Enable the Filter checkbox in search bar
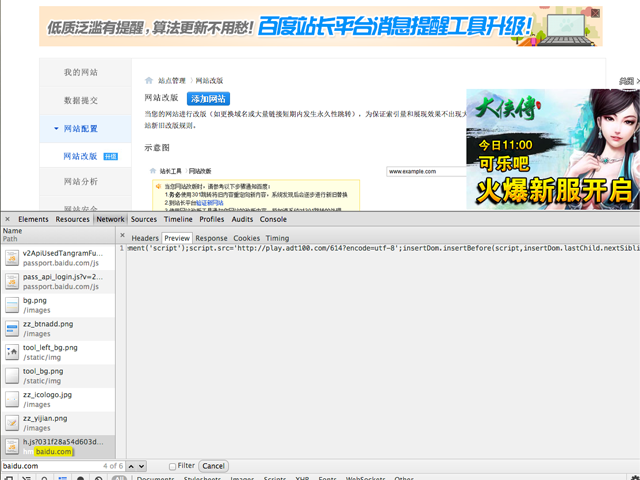The height and width of the screenshot is (480, 640). 172,466
